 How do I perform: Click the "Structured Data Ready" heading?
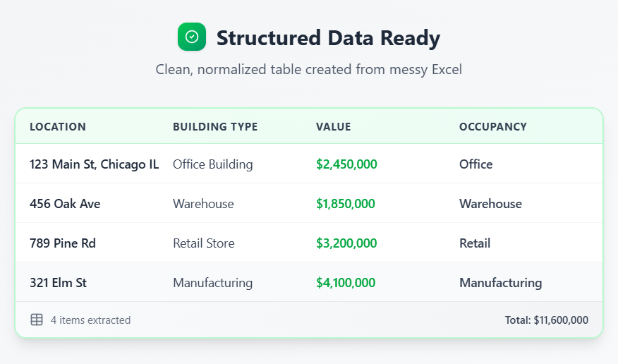(x=328, y=37)
